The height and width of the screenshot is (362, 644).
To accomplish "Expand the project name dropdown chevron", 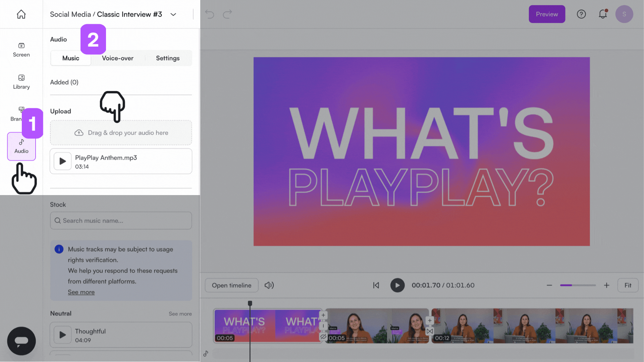I will point(173,14).
